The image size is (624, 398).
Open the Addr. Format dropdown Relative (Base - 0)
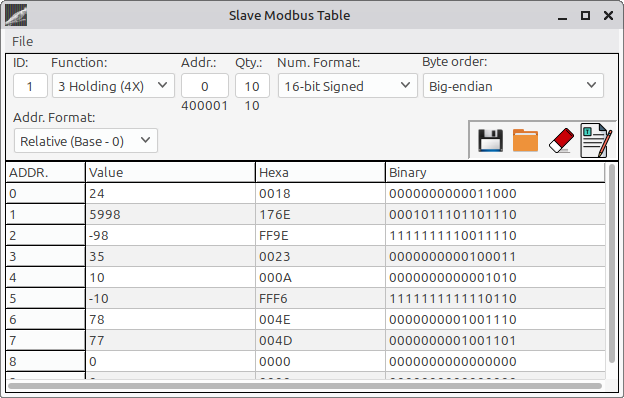pos(86,140)
